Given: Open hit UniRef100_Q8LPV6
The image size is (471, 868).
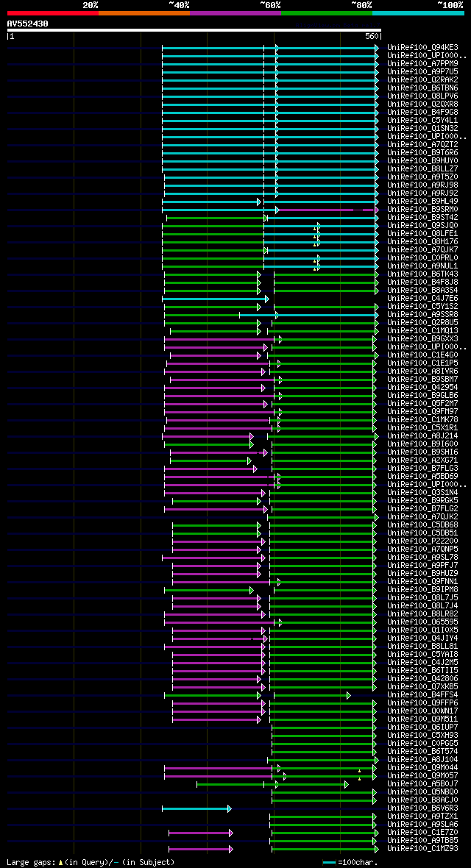Looking at the screenshot, I should click(422, 96).
